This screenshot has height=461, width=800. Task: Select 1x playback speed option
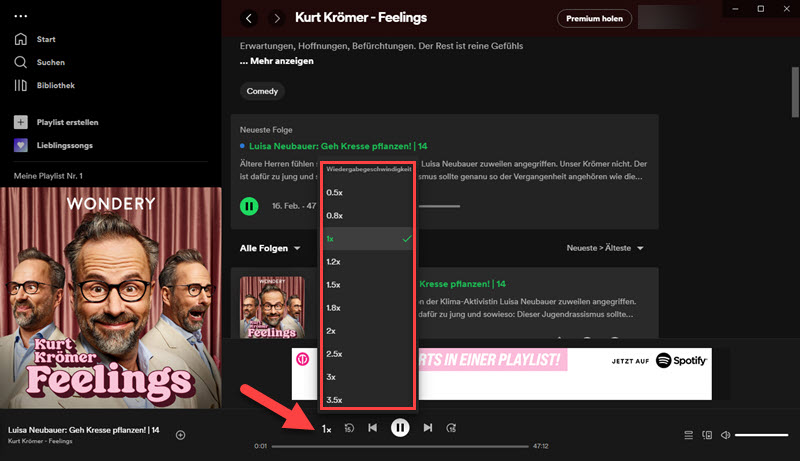367,239
